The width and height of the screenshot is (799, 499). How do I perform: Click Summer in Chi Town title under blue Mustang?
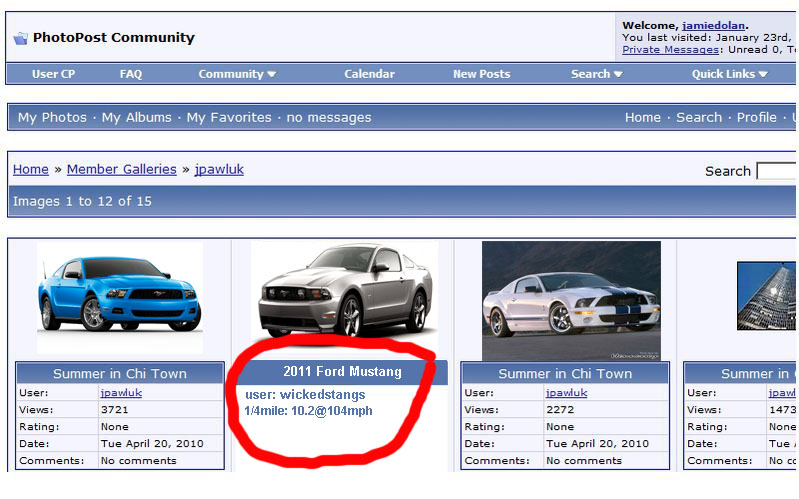[x=120, y=374]
